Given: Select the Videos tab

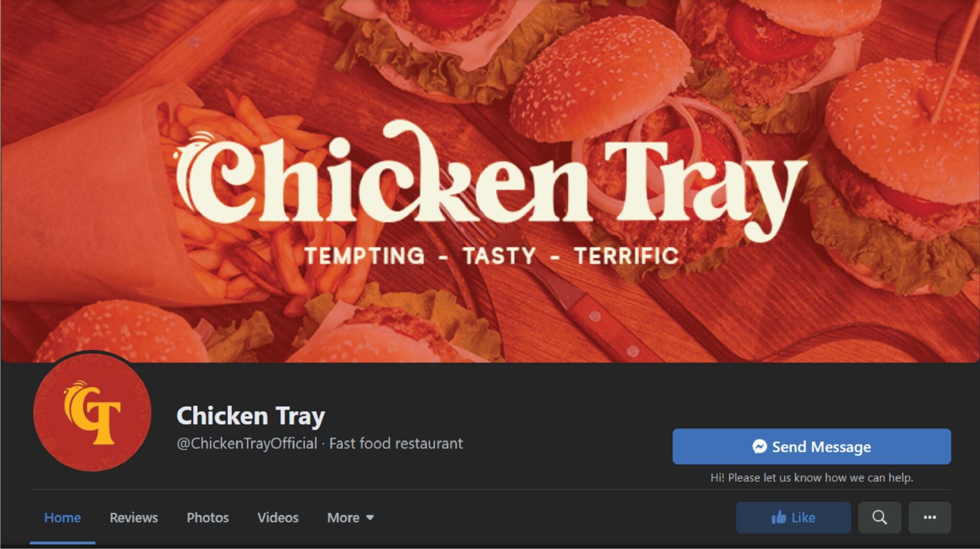Looking at the screenshot, I should coord(278,517).
